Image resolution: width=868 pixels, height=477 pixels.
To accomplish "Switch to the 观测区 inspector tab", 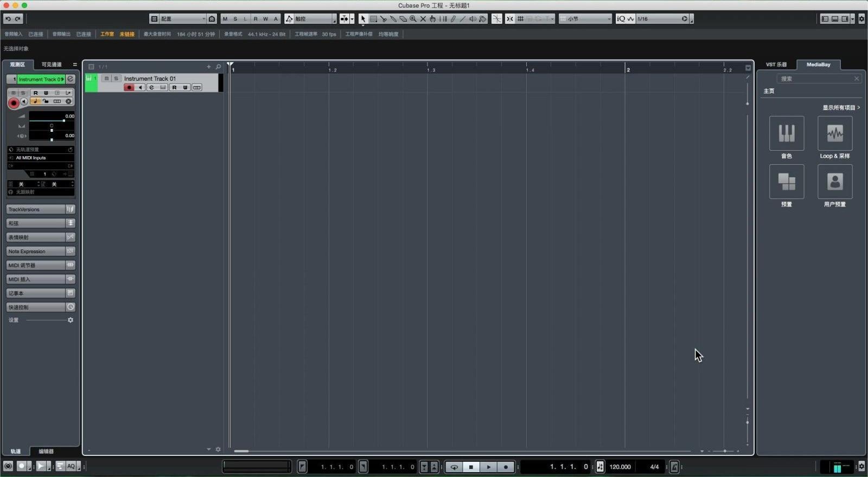I will pos(17,65).
